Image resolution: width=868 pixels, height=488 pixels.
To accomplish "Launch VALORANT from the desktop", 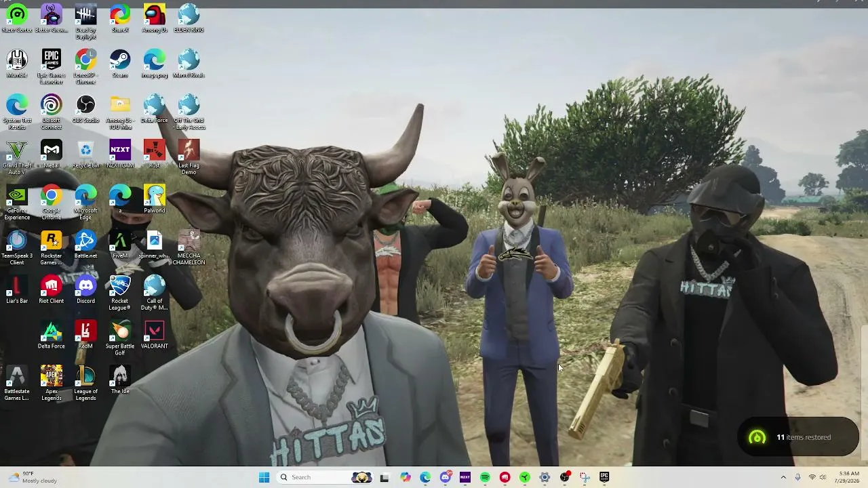I will [155, 335].
